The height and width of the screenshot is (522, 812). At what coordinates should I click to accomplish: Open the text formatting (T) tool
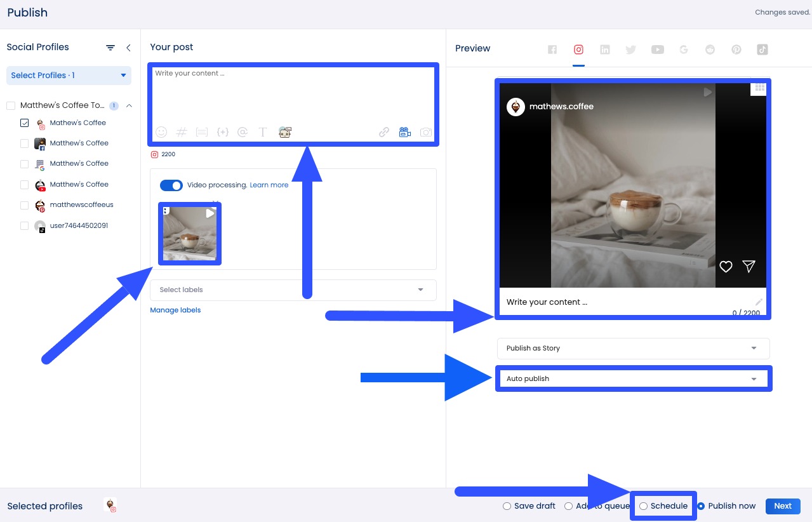pyautogui.click(x=263, y=131)
